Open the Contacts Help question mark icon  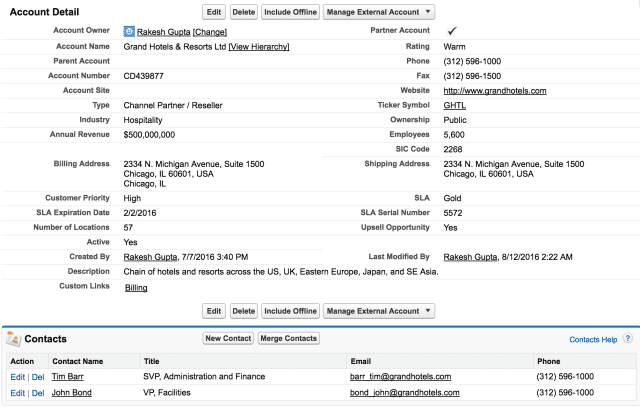(627, 339)
